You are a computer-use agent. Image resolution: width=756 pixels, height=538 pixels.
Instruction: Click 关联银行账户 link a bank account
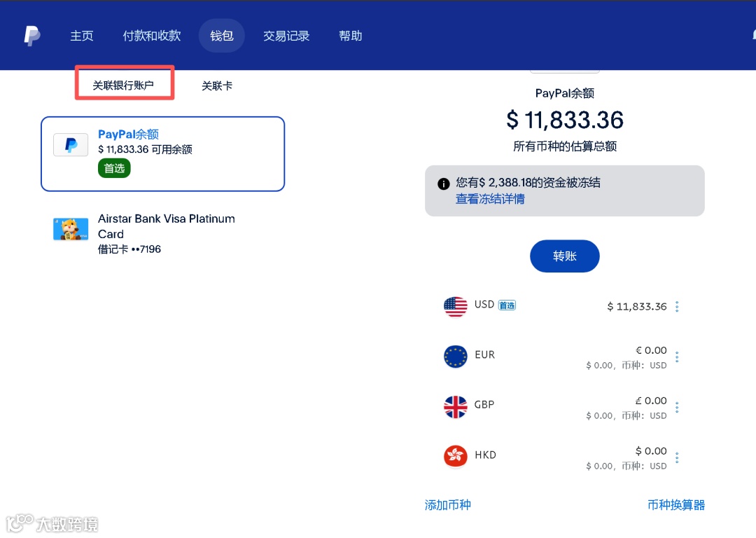point(123,85)
